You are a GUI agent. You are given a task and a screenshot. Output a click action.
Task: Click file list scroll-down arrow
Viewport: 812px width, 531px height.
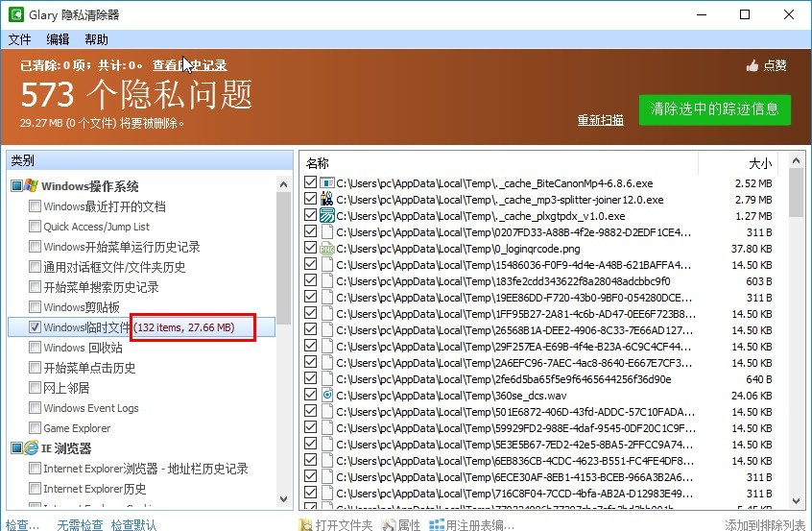(797, 501)
